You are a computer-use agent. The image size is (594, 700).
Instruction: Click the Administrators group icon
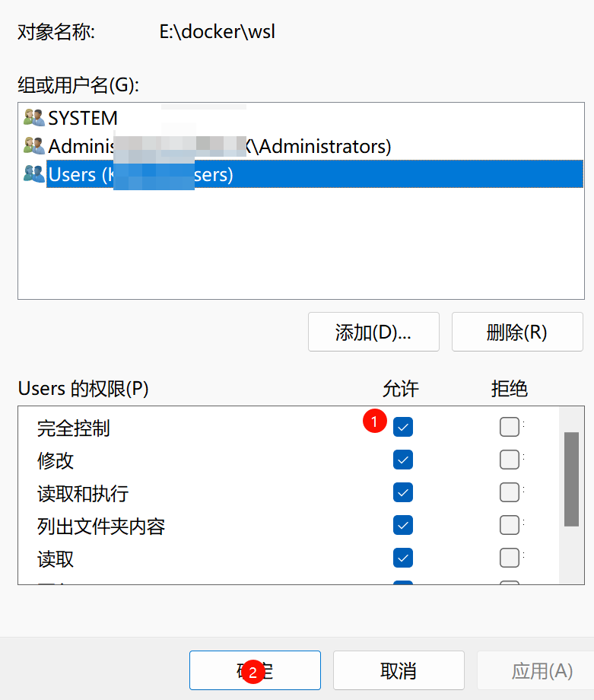34,146
